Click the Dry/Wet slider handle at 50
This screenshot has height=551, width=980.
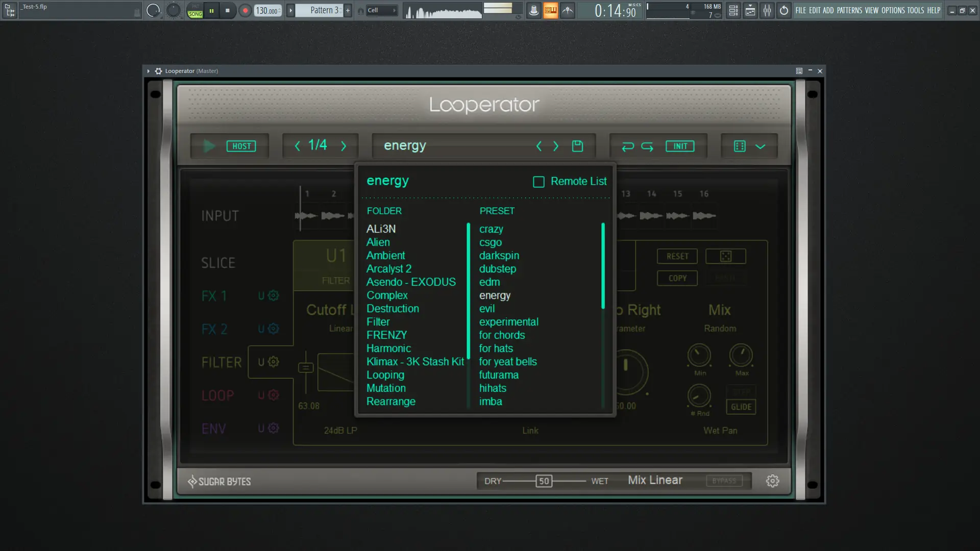click(x=544, y=481)
